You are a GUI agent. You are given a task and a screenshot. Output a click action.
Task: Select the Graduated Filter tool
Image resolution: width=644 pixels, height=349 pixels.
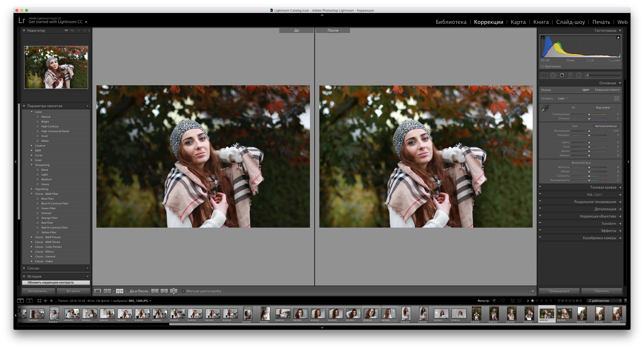point(570,75)
